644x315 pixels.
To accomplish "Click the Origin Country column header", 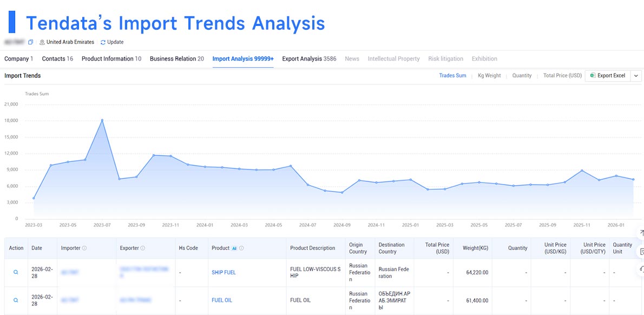I will coord(356,248).
